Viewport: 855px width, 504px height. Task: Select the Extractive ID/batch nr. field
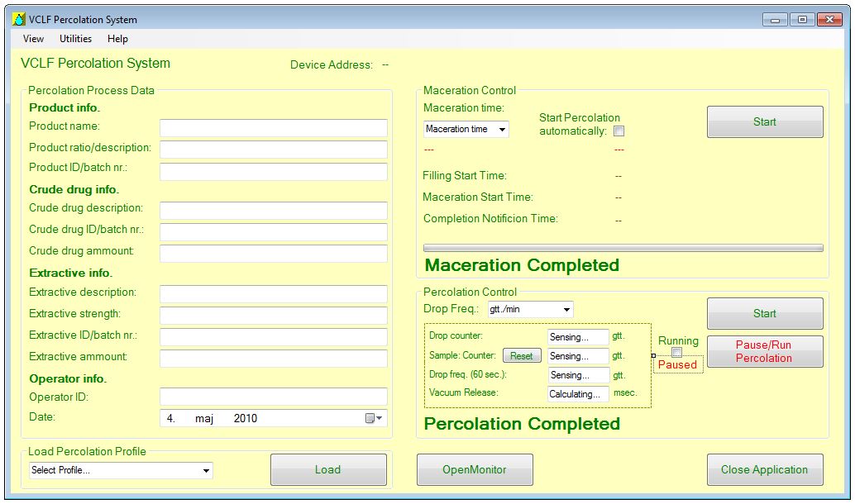[x=273, y=337]
